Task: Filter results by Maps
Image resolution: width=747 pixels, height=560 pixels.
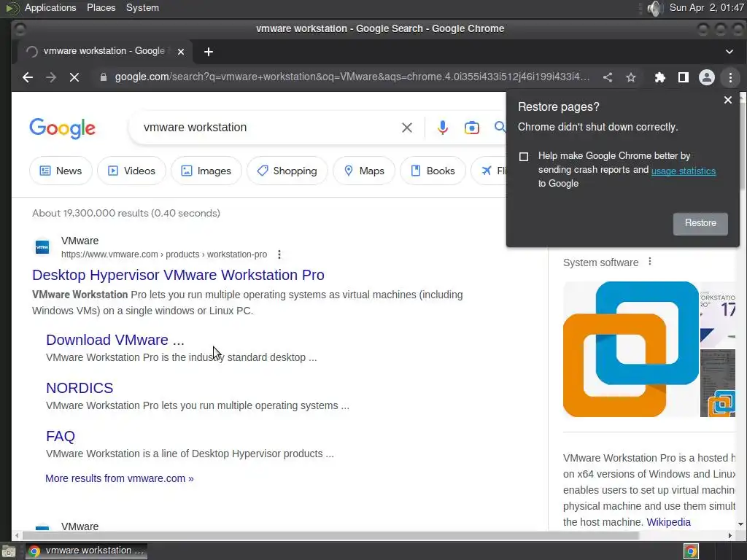Action: pyautogui.click(x=364, y=171)
